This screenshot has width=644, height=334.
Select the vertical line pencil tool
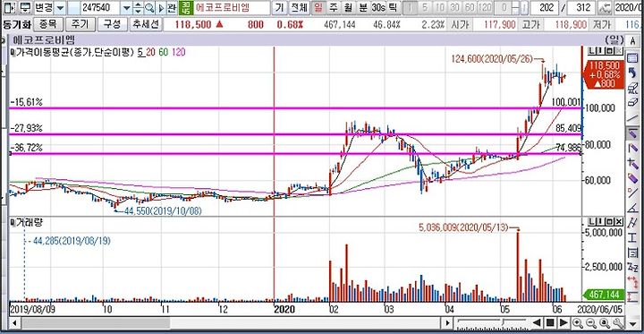point(632,148)
